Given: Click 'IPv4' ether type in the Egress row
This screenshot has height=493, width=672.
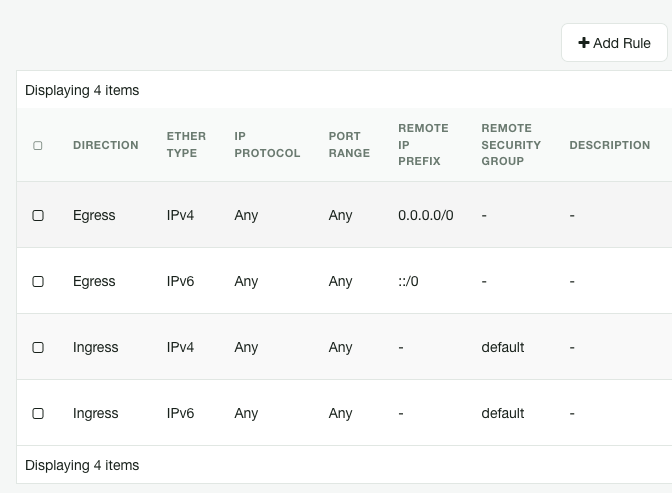Looking at the screenshot, I should [x=180, y=215].
